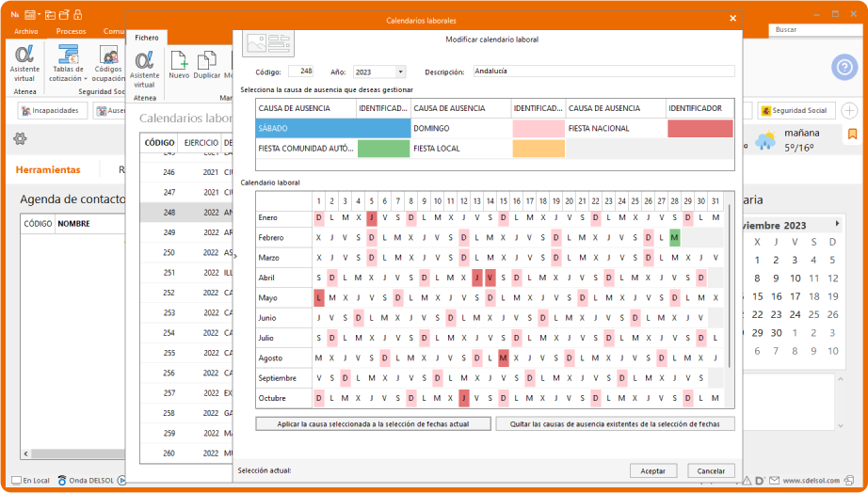The width and height of the screenshot is (868, 493).
Task: Open the Año 2023 dropdown
Action: 400,72
